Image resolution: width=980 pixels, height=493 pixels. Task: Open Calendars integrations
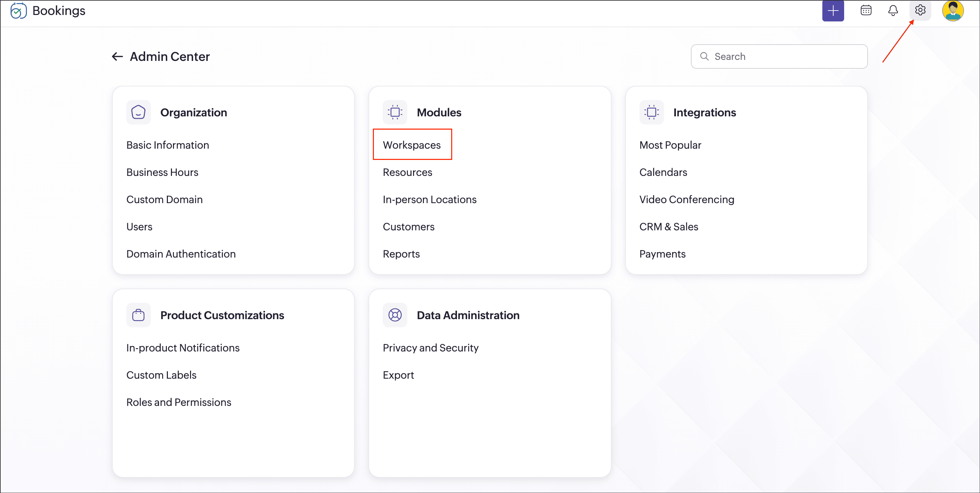663,172
